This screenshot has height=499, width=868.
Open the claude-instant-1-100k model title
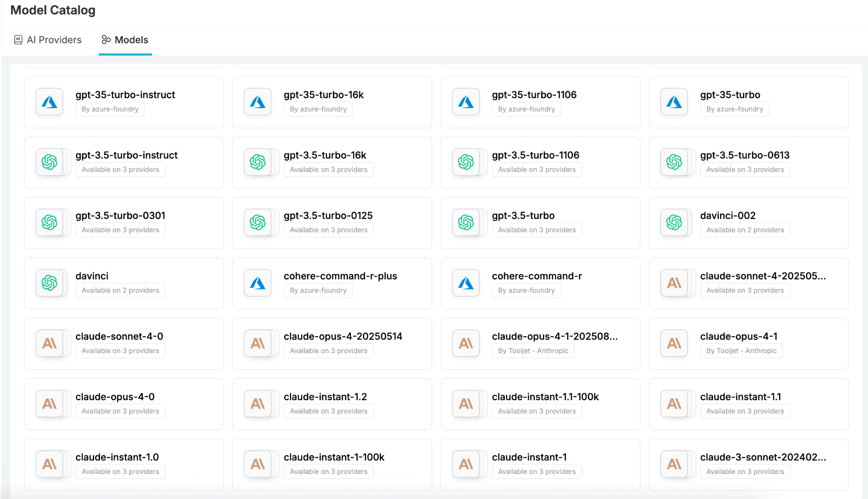click(334, 457)
